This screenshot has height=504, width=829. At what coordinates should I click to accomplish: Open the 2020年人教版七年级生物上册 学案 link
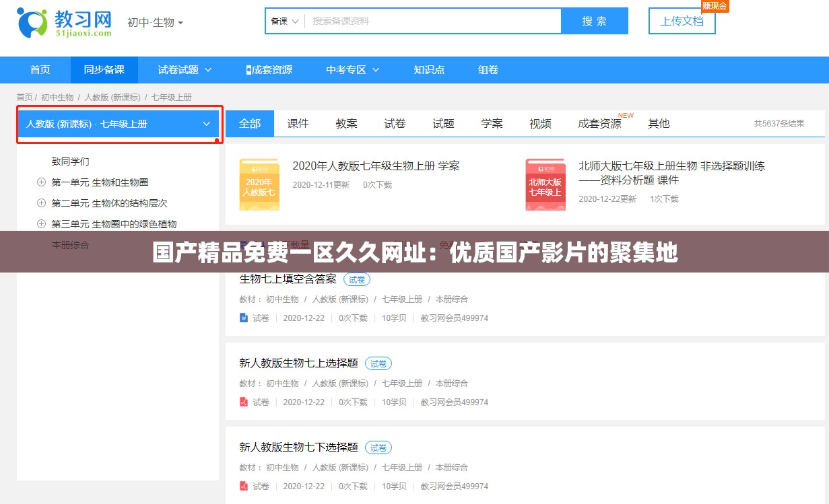click(x=376, y=166)
